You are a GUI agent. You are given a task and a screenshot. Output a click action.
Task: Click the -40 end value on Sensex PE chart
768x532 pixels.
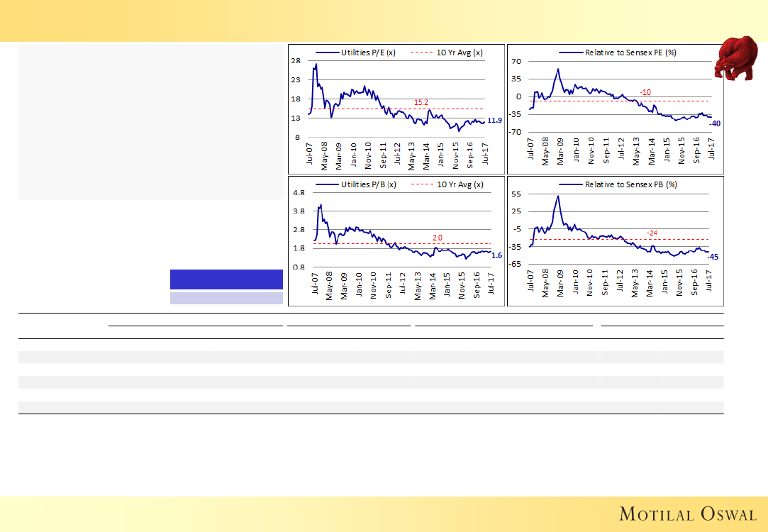[715, 123]
